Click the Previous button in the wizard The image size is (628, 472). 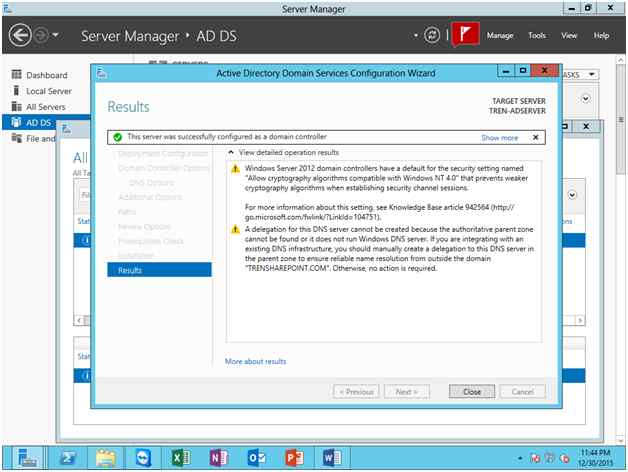click(356, 392)
